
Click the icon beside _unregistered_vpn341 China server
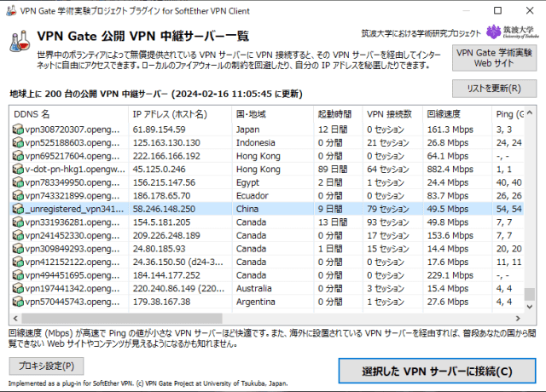18,209
